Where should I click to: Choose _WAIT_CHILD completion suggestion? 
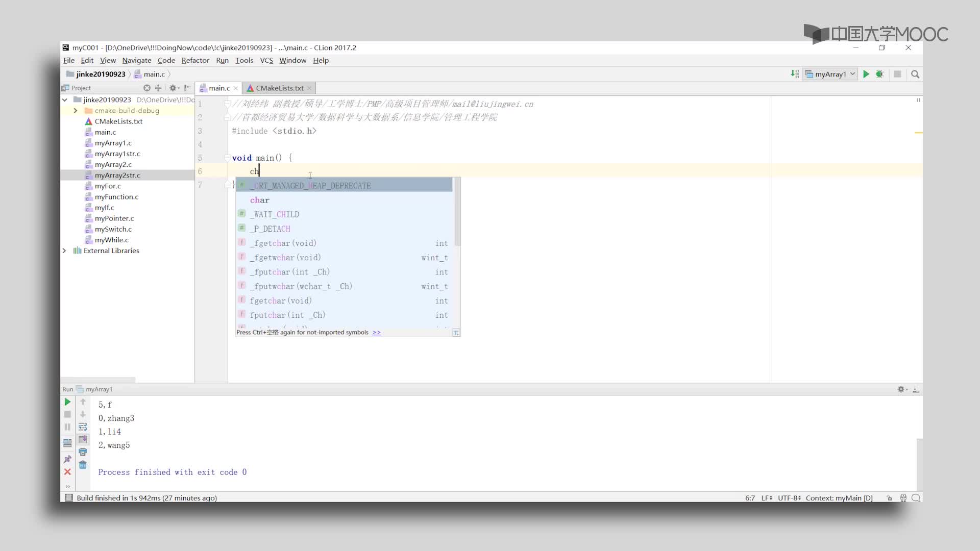[345, 214]
